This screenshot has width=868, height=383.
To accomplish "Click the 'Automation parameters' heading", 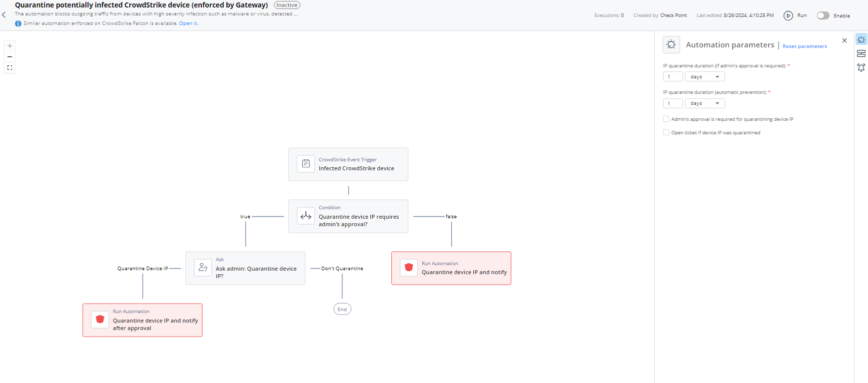I will click(x=730, y=45).
